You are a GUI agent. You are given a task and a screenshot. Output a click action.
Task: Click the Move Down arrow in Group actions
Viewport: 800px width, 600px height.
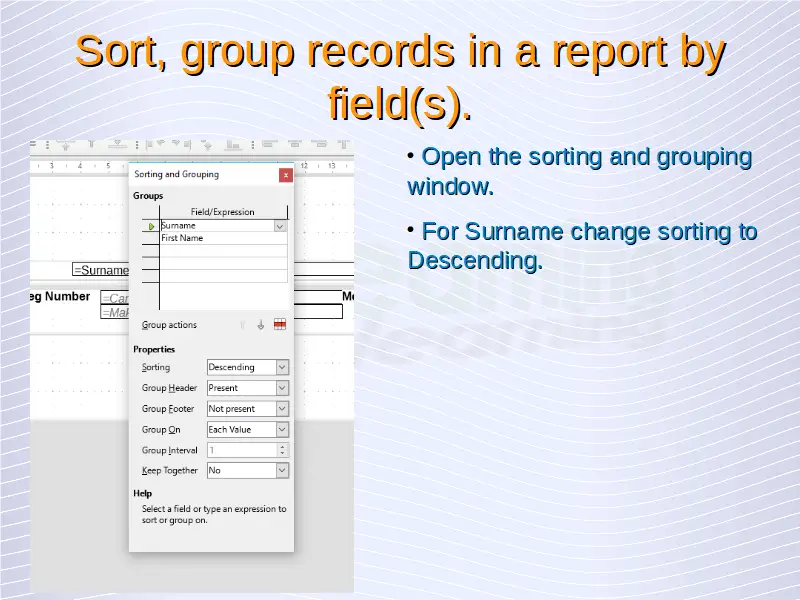click(261, 325)
